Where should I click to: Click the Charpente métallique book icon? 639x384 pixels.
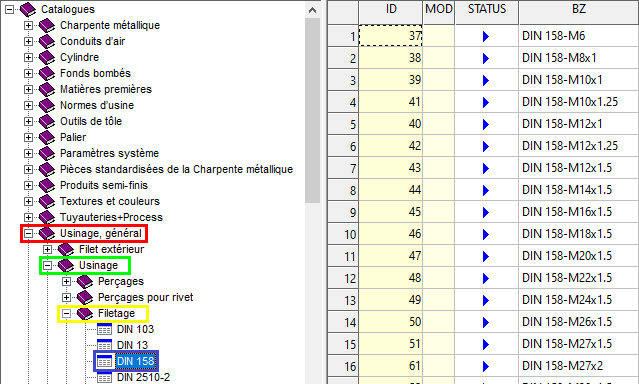47,26
